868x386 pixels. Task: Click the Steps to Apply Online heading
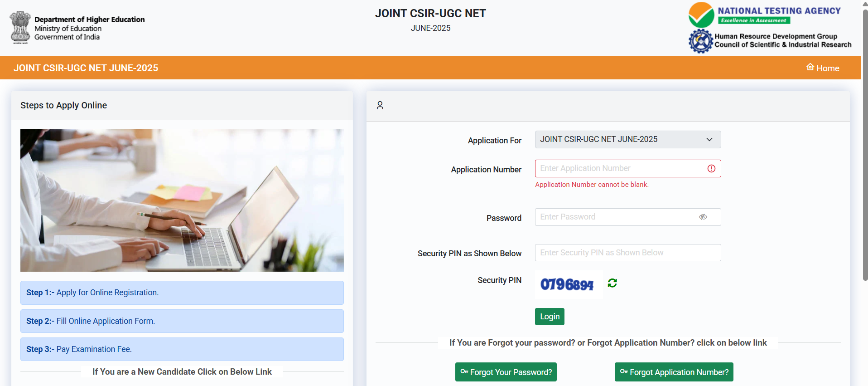click(64, 105)
